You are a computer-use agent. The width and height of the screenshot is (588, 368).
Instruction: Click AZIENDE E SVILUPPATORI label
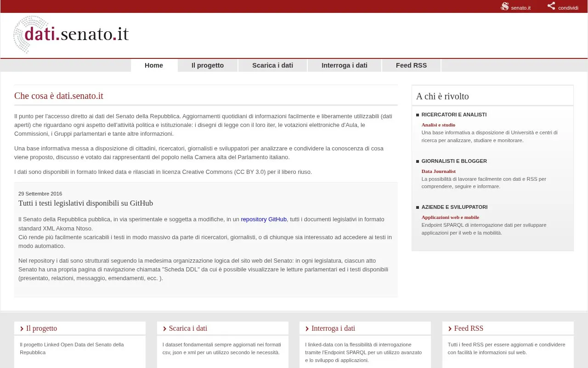click(x=454, y=207)
